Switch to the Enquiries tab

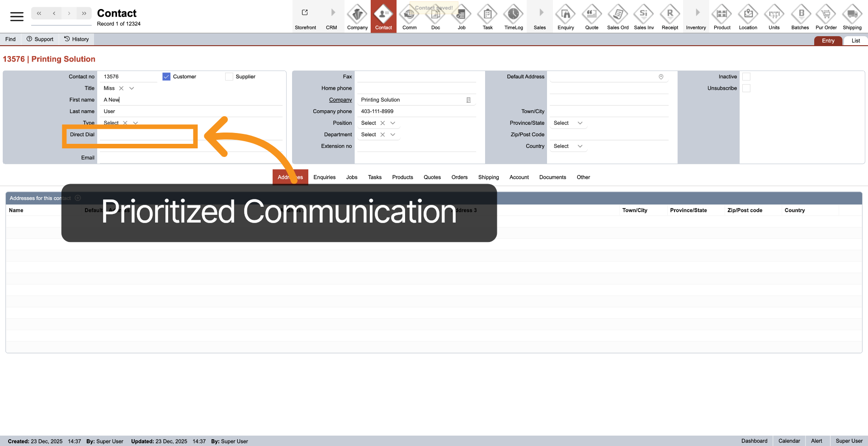[324, 177]
